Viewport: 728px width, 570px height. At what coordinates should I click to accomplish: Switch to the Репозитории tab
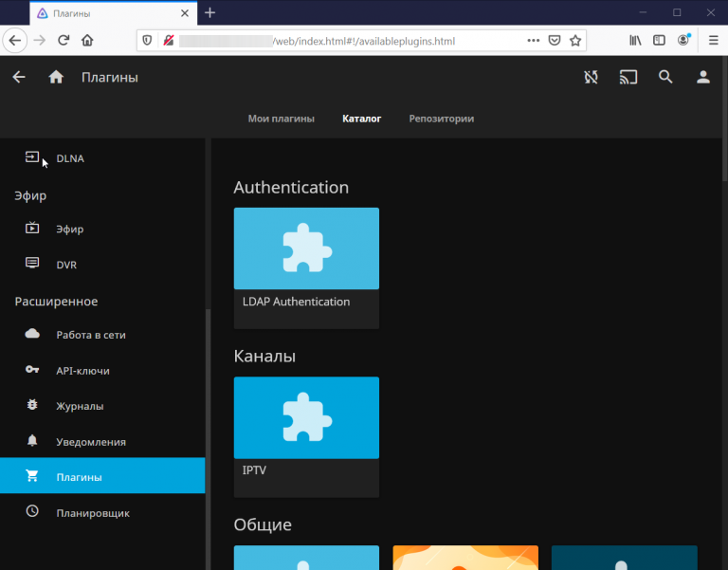(x=442, y=119)
